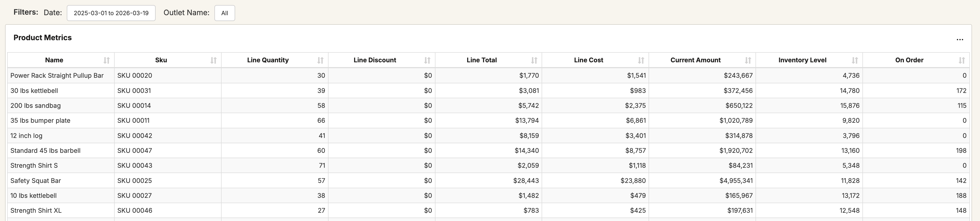Image resolution: width=980 pixels, height=221 pixels.
Task: Sort the Line Cost column via icon
Action: pos(641,60)
